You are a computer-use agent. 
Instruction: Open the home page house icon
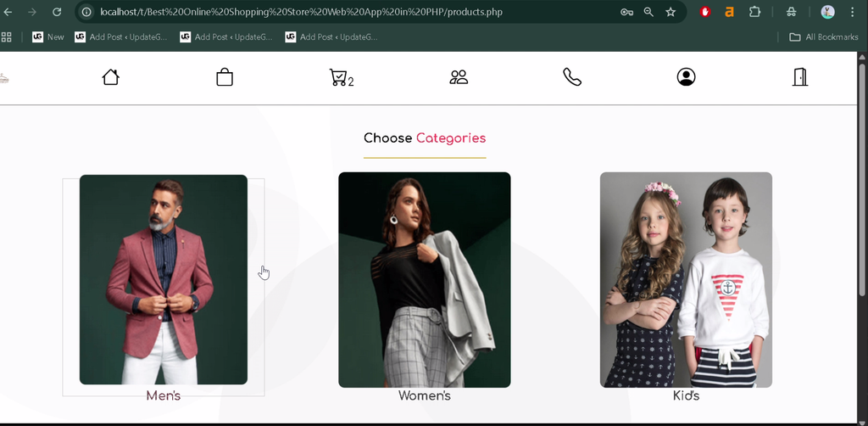click(111, 77)
